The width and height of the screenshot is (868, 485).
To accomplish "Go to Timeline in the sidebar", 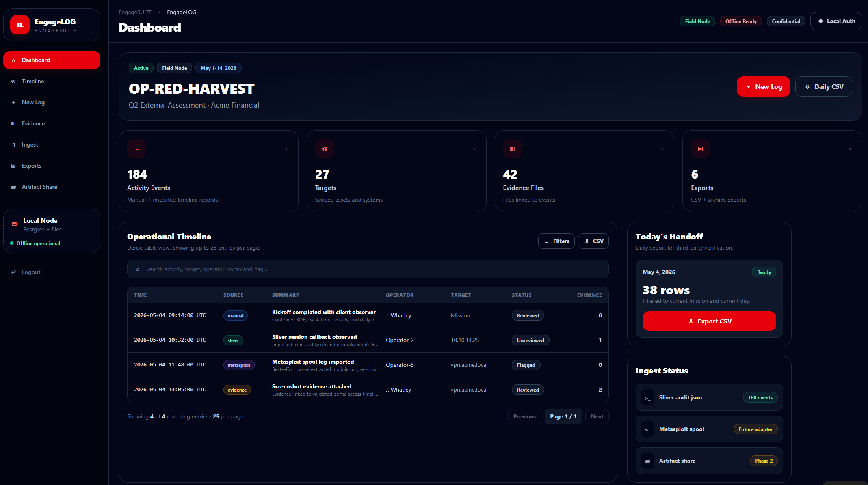I will pos(52,81).
